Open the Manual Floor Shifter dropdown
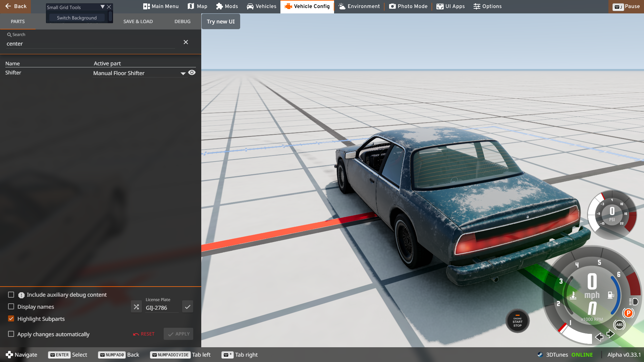The width and height of the screenshot is (644, 362). point(140,73)
